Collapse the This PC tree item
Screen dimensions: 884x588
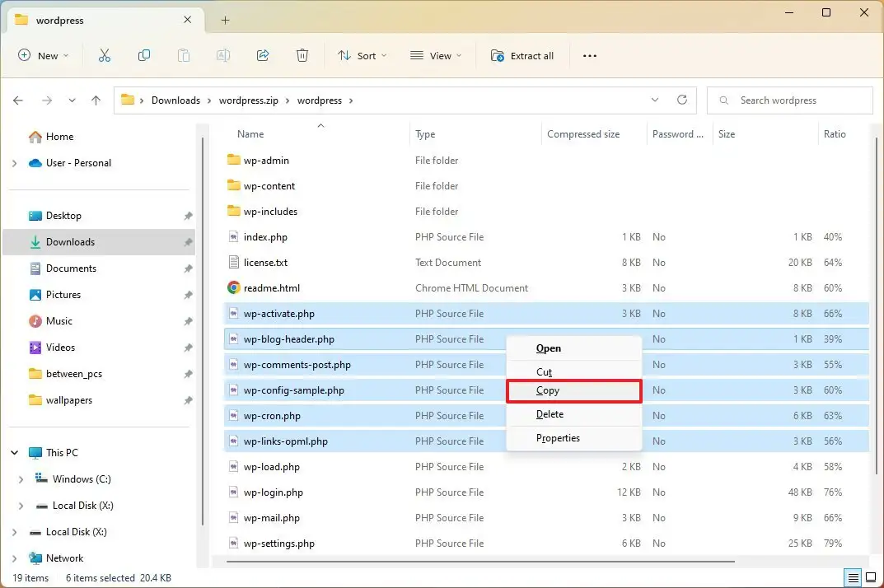click(14, 452)
